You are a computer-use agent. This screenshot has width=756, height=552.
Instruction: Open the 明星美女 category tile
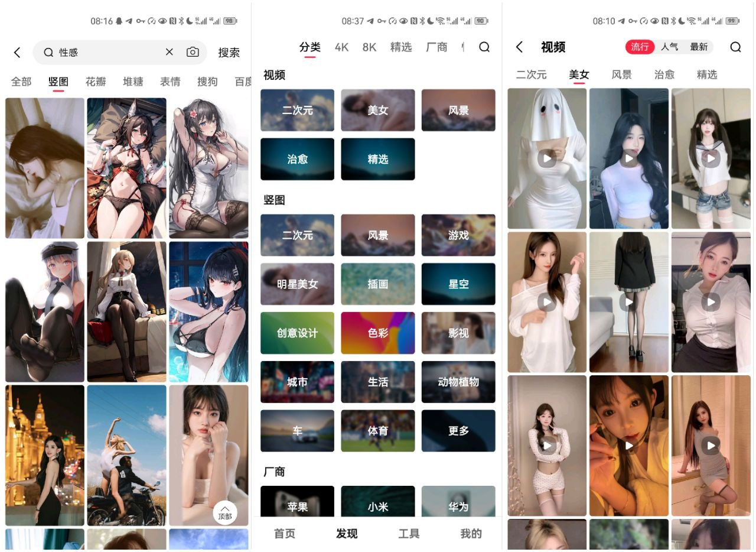(298, 284)
